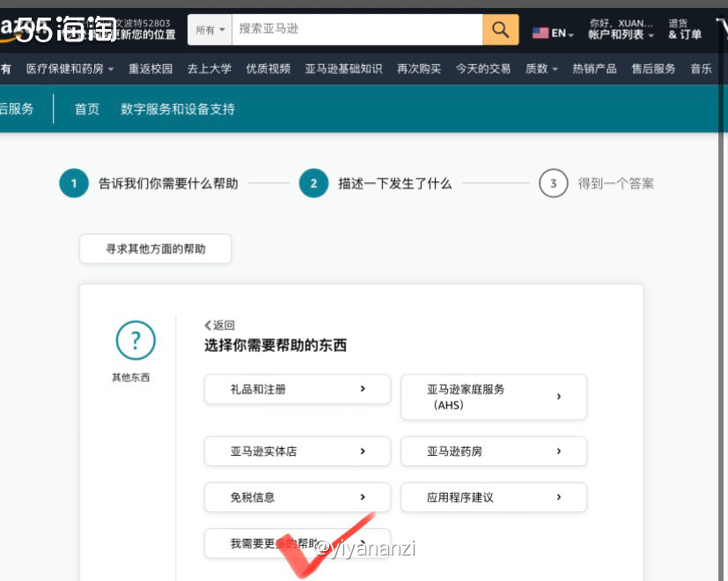Open 退货 & 订单 page
Viewport: 728px width, 581px height.
pos(685,29)
